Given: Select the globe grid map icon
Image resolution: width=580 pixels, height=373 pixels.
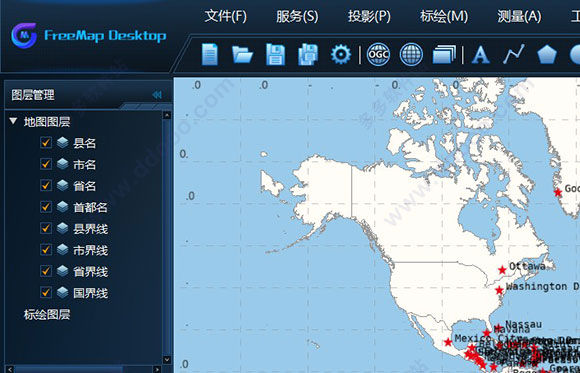Looking at the screenshot, I should tap(411, 54).
